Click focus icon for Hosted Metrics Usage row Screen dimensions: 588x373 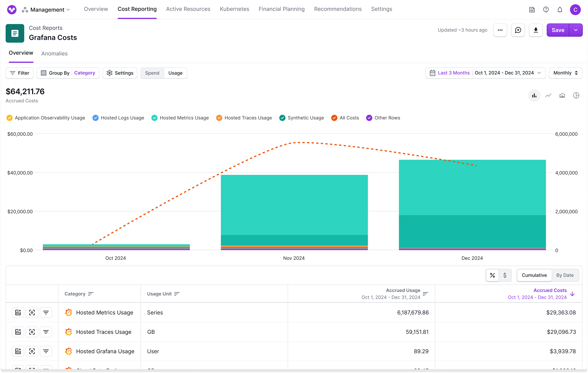point(32,313)
